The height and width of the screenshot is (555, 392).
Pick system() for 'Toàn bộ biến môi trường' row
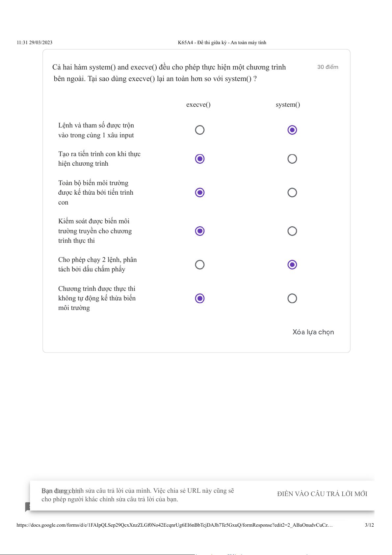tap(292, 192)
